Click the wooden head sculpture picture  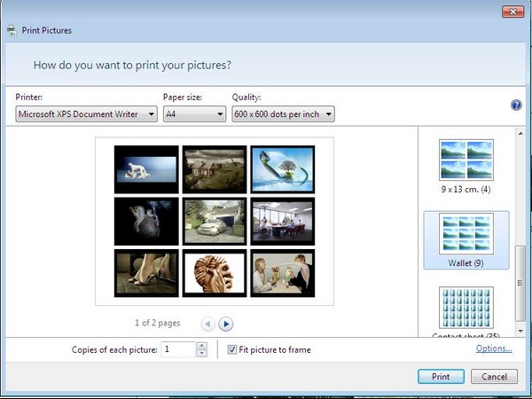[x=215, y=273]
